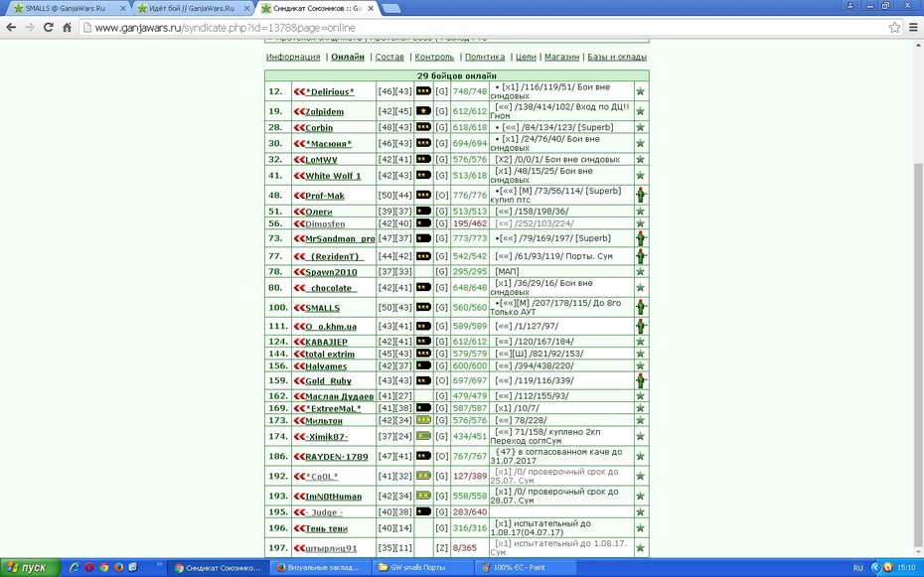This screenshot has width=924, height=577.
Task: Open player *Масюня* profile link
Action: 328,144
